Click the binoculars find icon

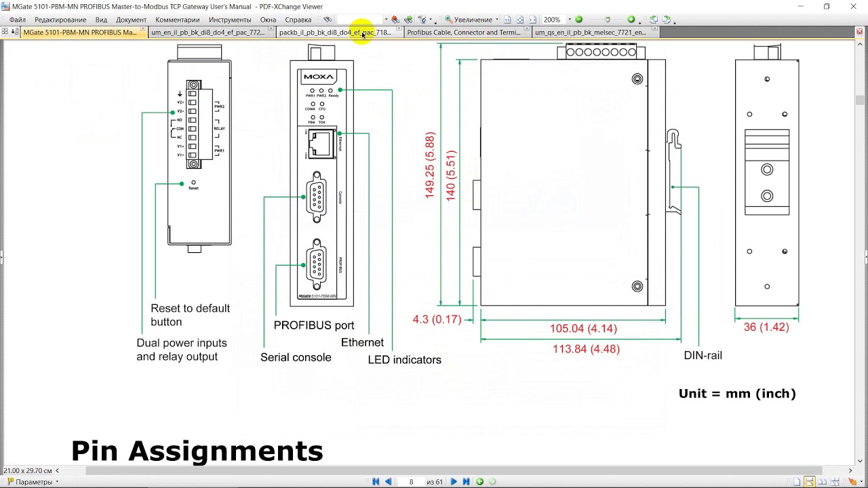point(328,20)
